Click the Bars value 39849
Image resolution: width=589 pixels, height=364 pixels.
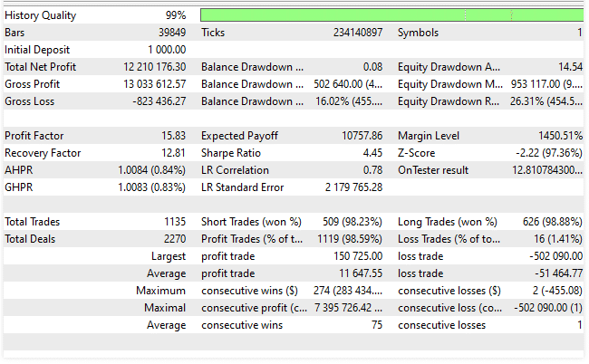tap(171, 33)
